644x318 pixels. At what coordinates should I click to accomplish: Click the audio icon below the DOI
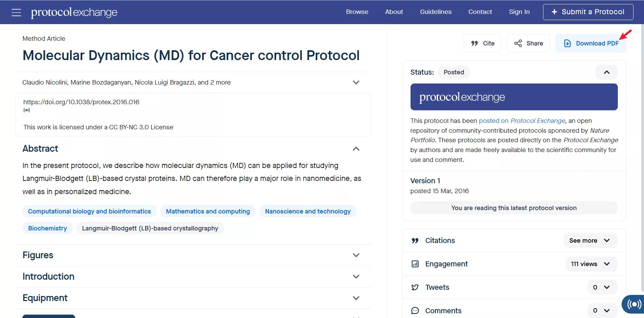click(27, 110)
